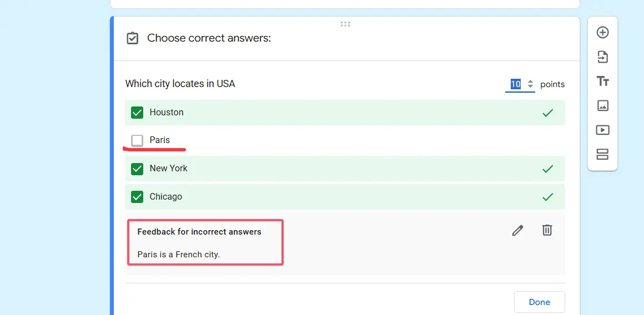Click the Houston answer row label
This screenshot has height=315, width=644.
pos(167,113)
